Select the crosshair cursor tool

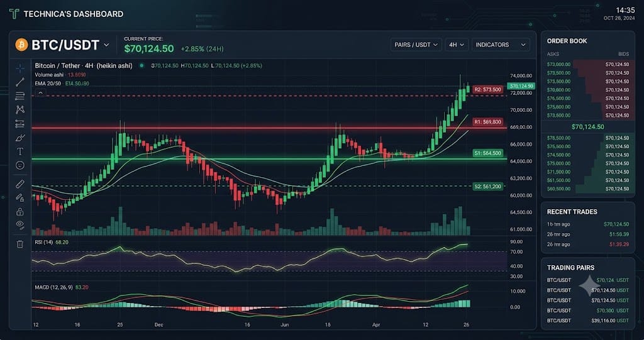click(x=19, y=68)
